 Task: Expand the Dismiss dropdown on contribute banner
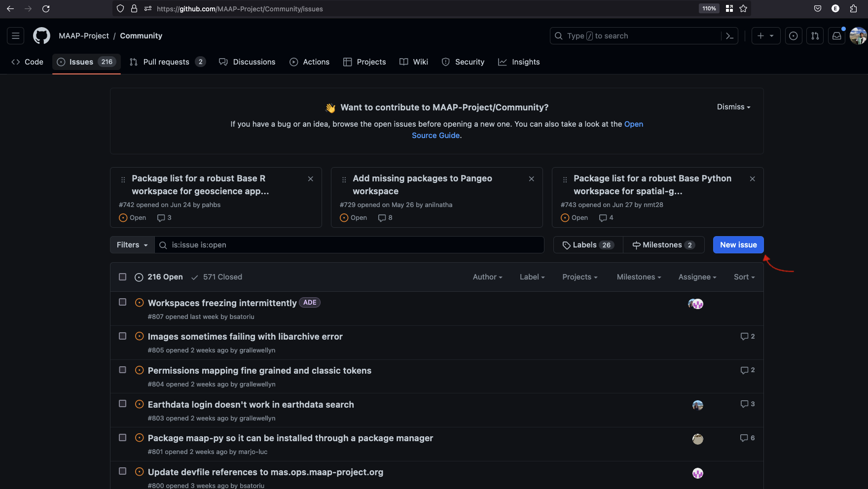click(733, 107)
